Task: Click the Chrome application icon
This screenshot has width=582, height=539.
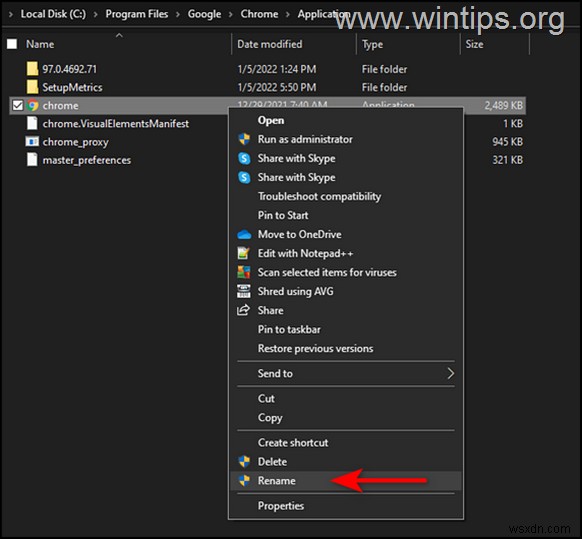Action: [x=33, y=105]
